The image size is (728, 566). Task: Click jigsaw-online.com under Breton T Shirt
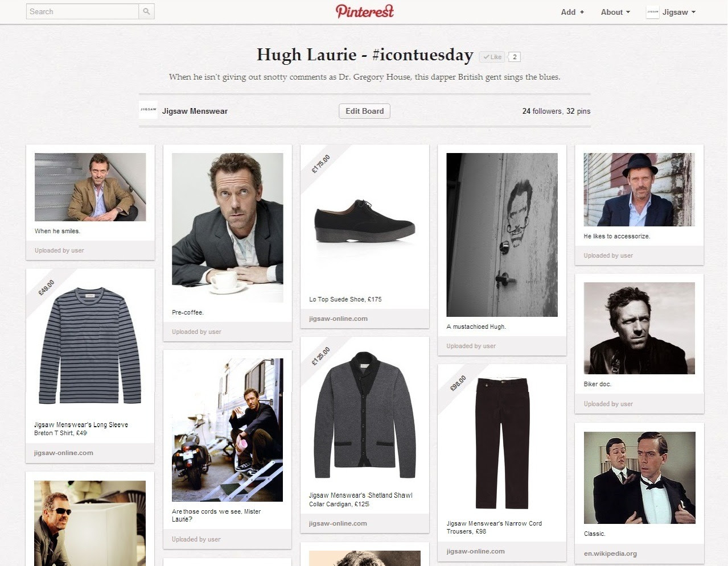tap(63, 453)
